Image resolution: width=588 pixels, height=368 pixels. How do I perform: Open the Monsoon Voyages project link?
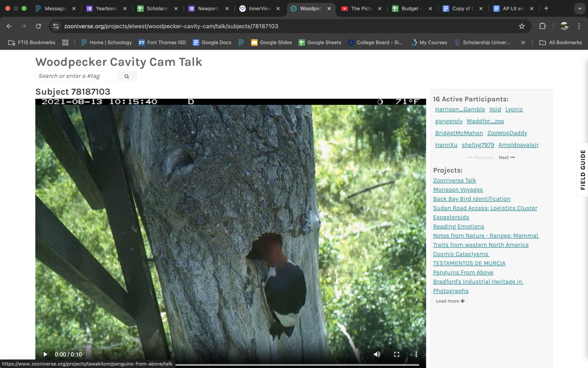[458, 190]
